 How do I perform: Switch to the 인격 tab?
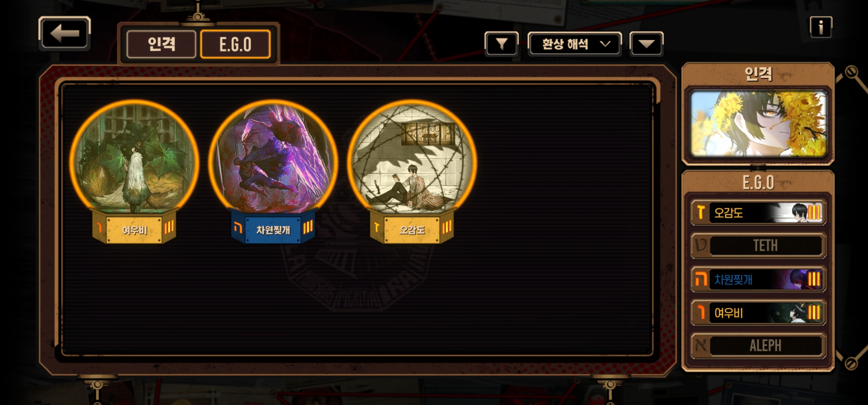click(x=161, y=44)
